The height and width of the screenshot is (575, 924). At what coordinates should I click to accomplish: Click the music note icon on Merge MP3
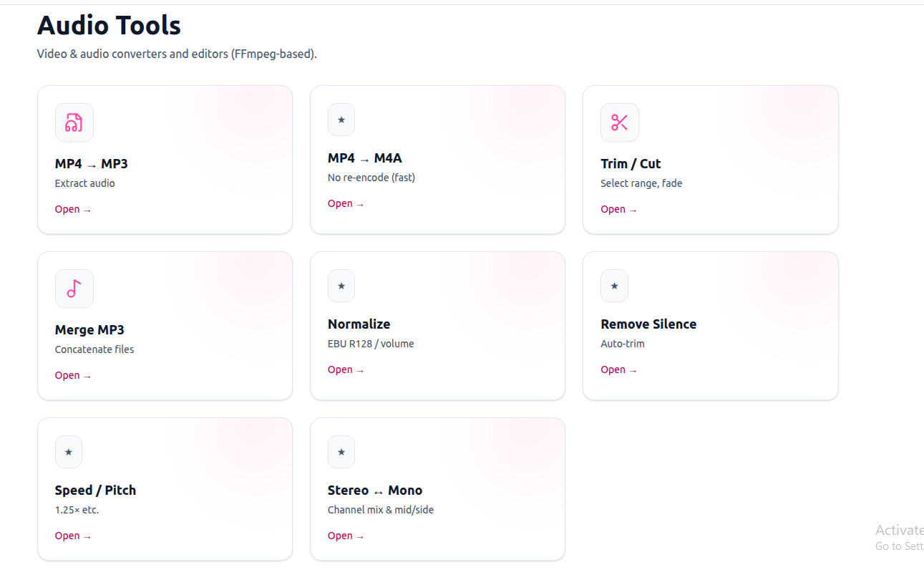pyautogui.click(x=74, y=288)
